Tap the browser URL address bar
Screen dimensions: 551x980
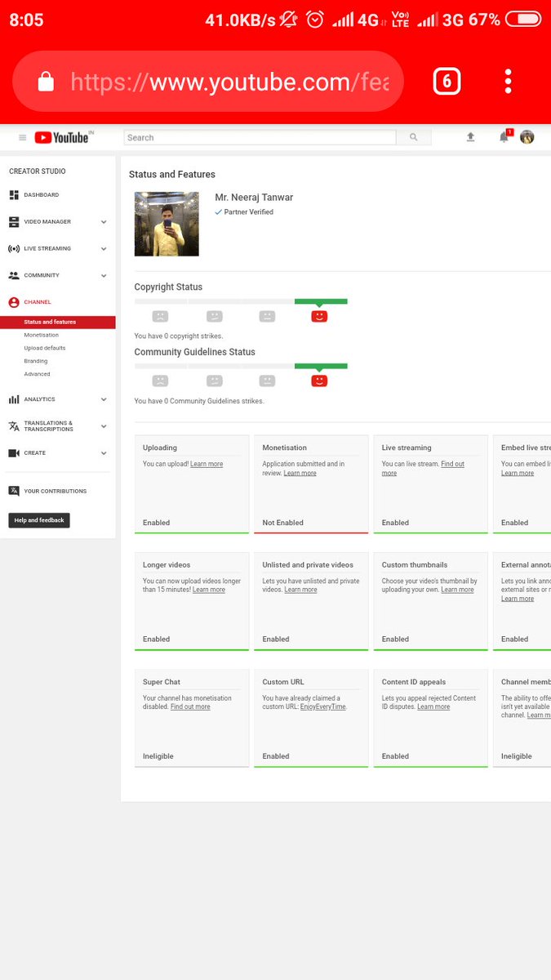click(208, 81)
